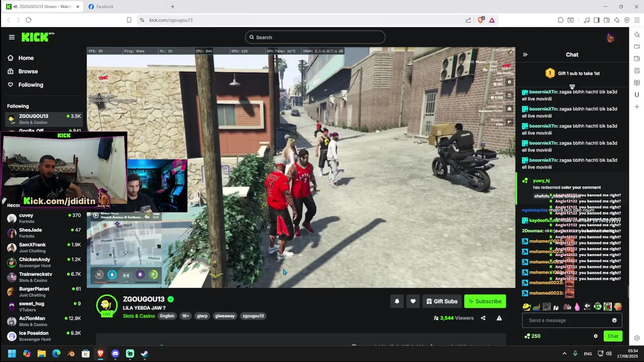The image size is (644, 362).
Task: Open chat settings gear
Action: (596, 336)
